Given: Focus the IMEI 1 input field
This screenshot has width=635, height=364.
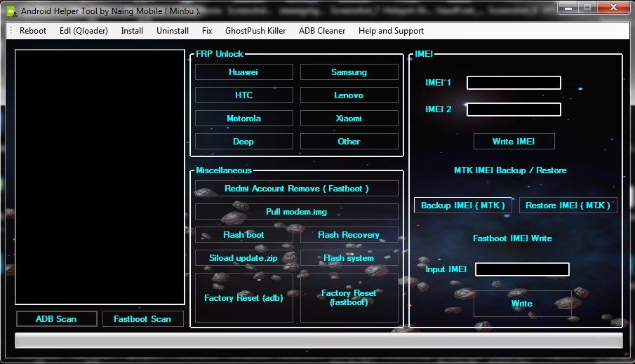Looking at the screenshot, I should click(x=514, y=83).
